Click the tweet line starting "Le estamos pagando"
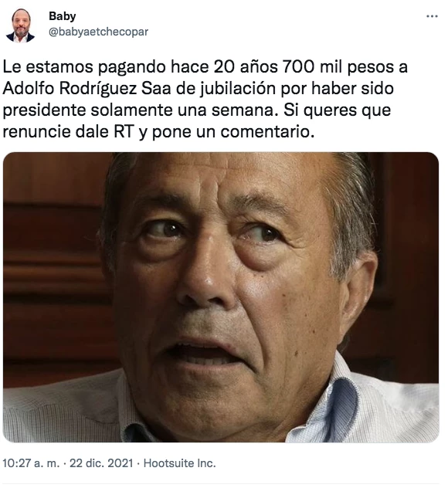Screen dimensions: 448x488 point(205,67)
